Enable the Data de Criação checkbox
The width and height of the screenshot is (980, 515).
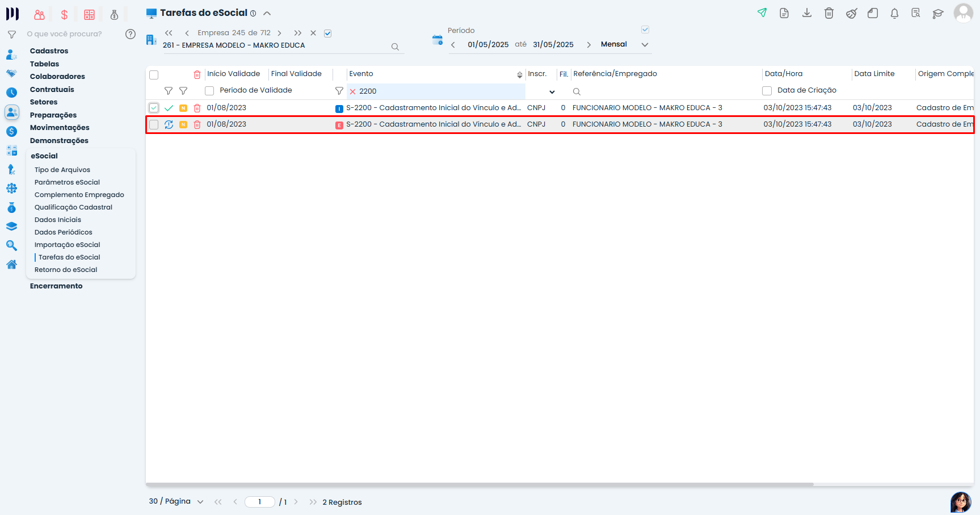[x=767, y=91]
